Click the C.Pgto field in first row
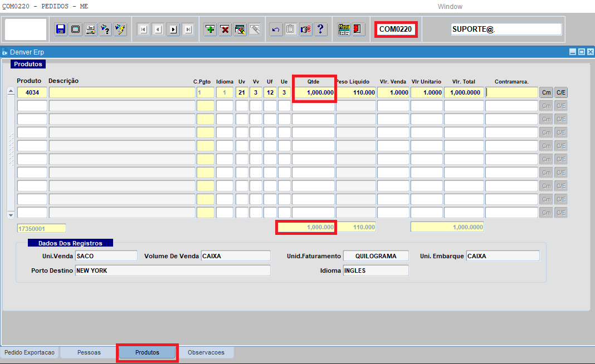595x364 pixels. point(205,92)
